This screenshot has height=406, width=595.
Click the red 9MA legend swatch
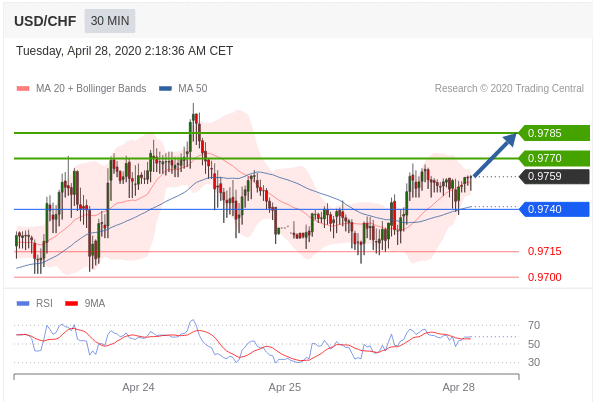(x=71, y=304)
